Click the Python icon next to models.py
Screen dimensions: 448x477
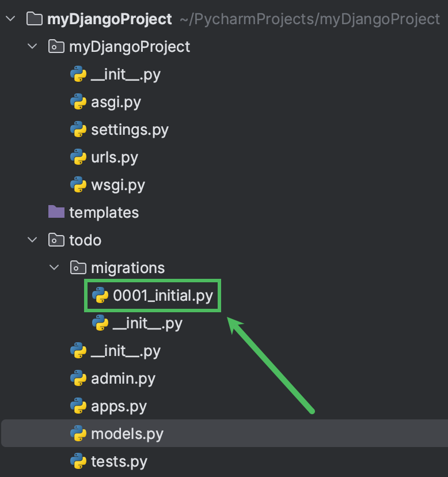pyautogui.click(x=78, y=434)
